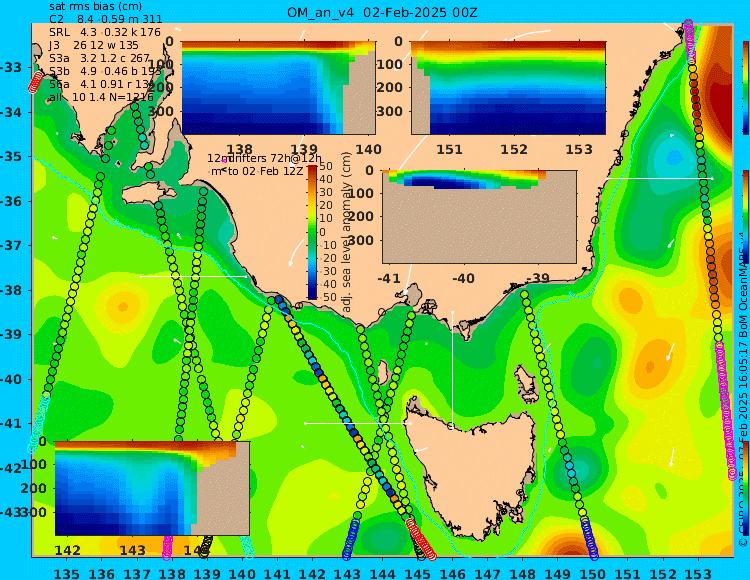Open the depth section inset spanning 138 to 140
Image resolution: width=750 pixels, height=580 pixels.
pyautogui.click(x=278, y=88)
